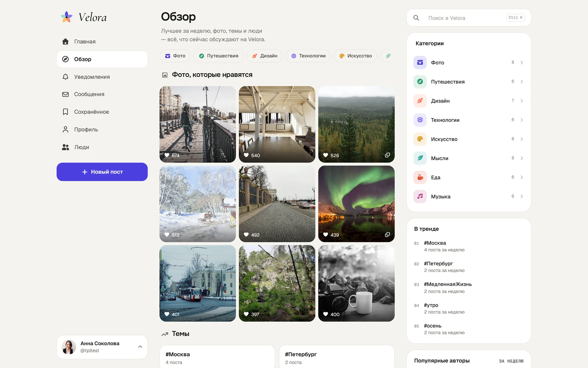Click the Фото category camera icon
Screen dimensions: 588x368
pos(420,63)
